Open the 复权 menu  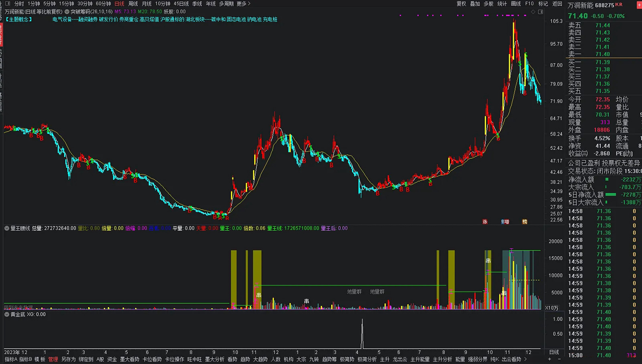[x=461, y=3]
